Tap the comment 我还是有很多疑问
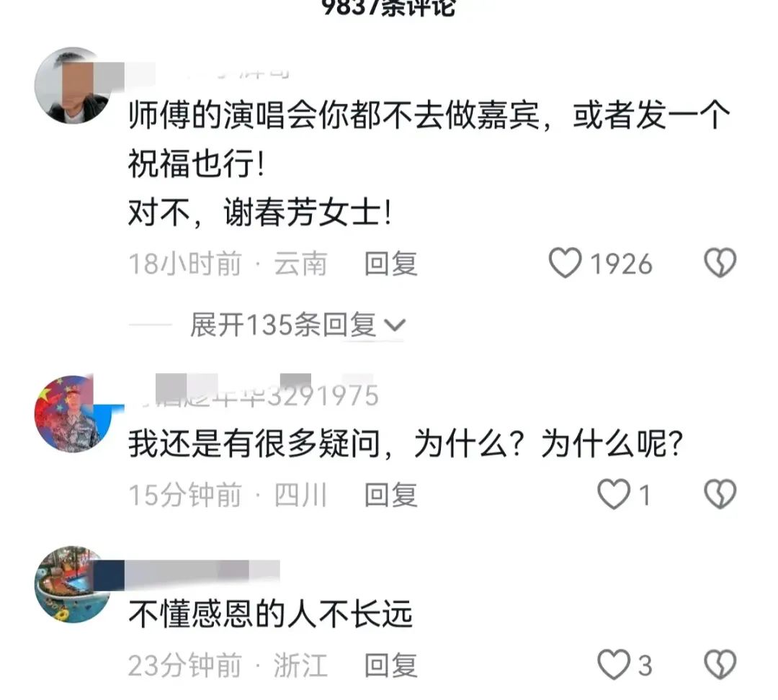778x700 pixels. pyautogui.click(x=406, y=443)
